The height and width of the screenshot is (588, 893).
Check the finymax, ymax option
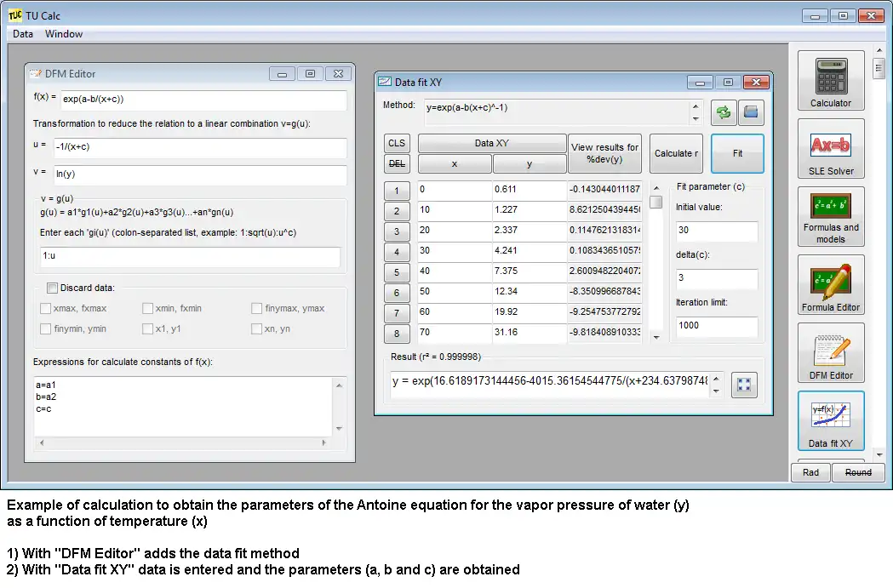257,309
